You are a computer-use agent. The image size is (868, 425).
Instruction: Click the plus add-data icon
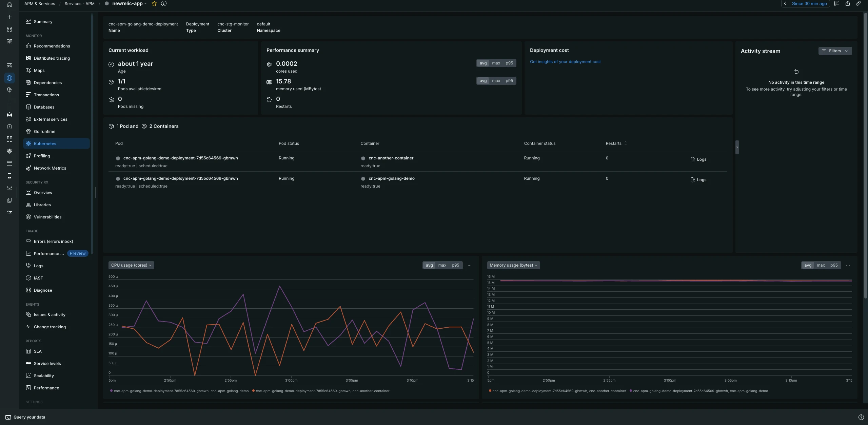coord(9,17)
